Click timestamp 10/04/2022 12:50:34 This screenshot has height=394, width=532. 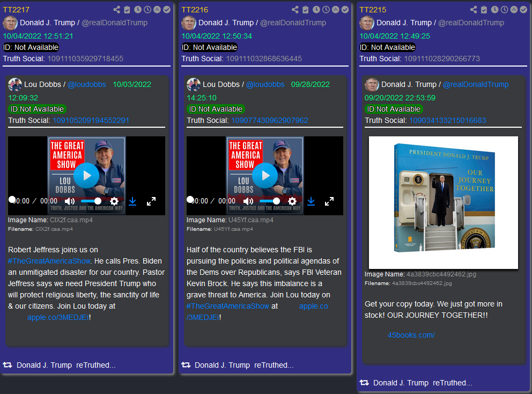pyautogui.click(x=217, y=36)
